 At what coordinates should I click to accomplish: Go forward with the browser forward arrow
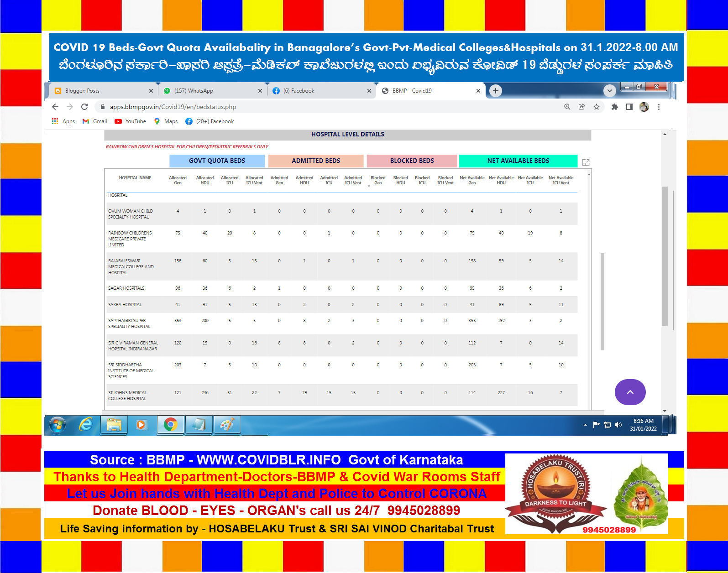(x=70, y=107)
